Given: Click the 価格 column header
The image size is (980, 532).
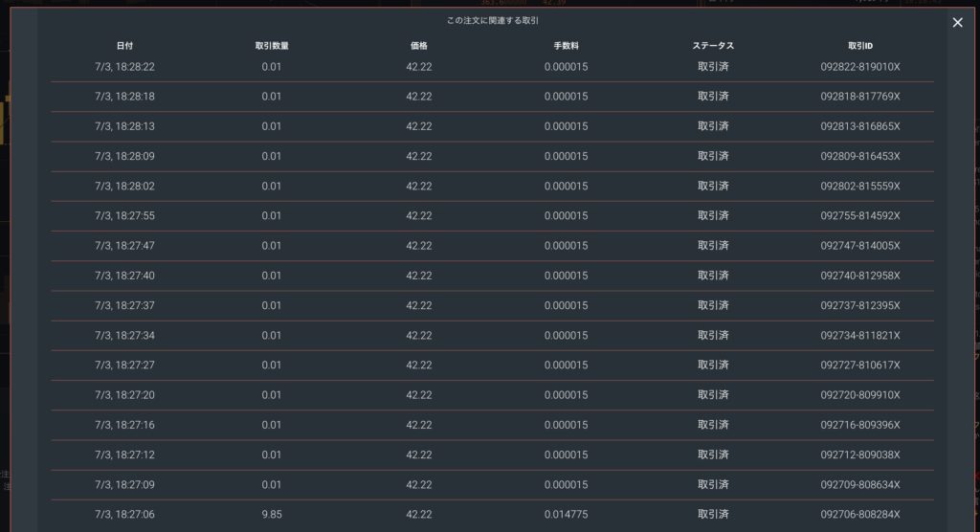Looking at the screenshot, I should pyautogui.click(x=419, y=46).
